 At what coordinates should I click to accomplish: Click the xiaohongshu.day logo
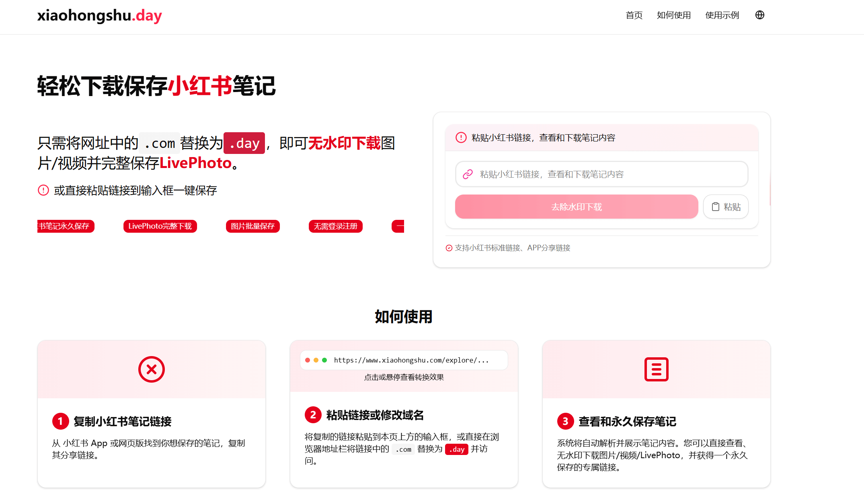99,16
